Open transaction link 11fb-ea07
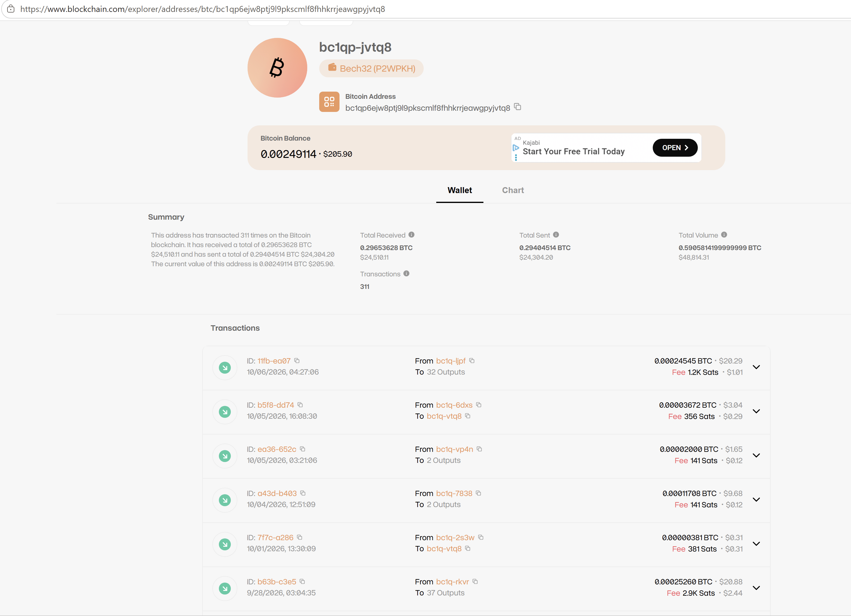 click(274, 361)
